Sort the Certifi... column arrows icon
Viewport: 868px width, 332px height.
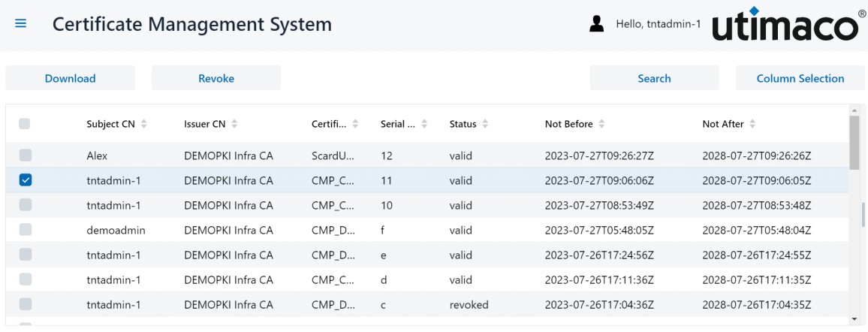pyautogui.click(x=355, y=124)
